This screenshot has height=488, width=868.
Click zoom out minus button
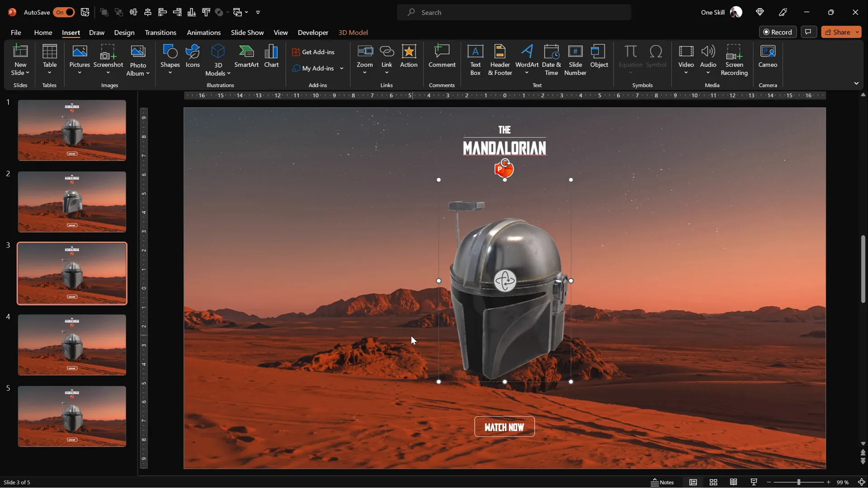[769, 482]
